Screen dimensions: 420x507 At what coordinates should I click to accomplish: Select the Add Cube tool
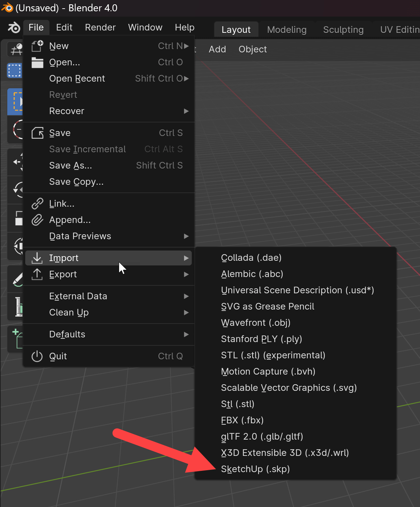click(x=15, y=339)
